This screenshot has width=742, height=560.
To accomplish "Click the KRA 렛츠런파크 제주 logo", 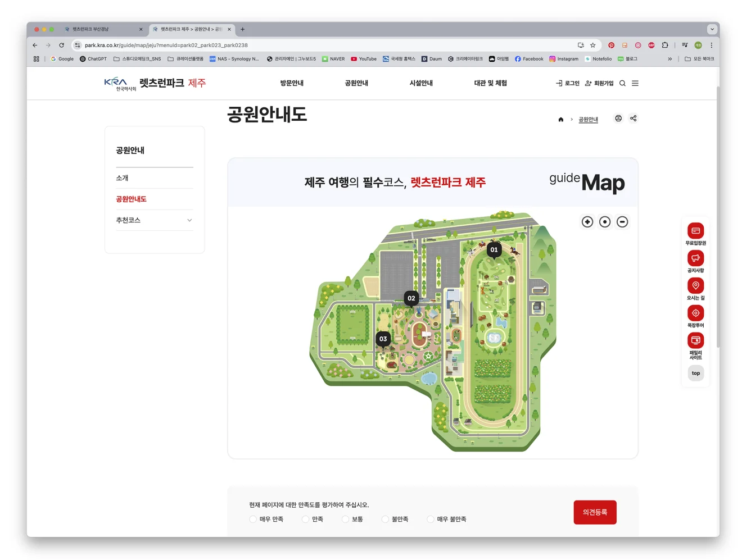I will tap(155, 83).
